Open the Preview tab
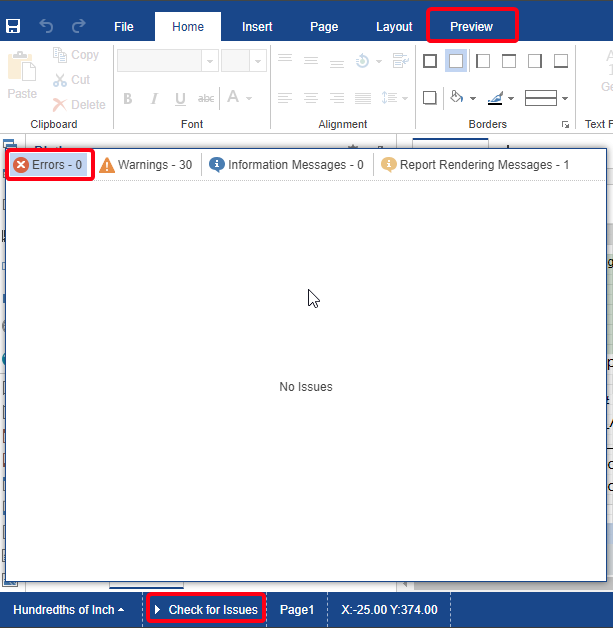 (x=471, y=27)
